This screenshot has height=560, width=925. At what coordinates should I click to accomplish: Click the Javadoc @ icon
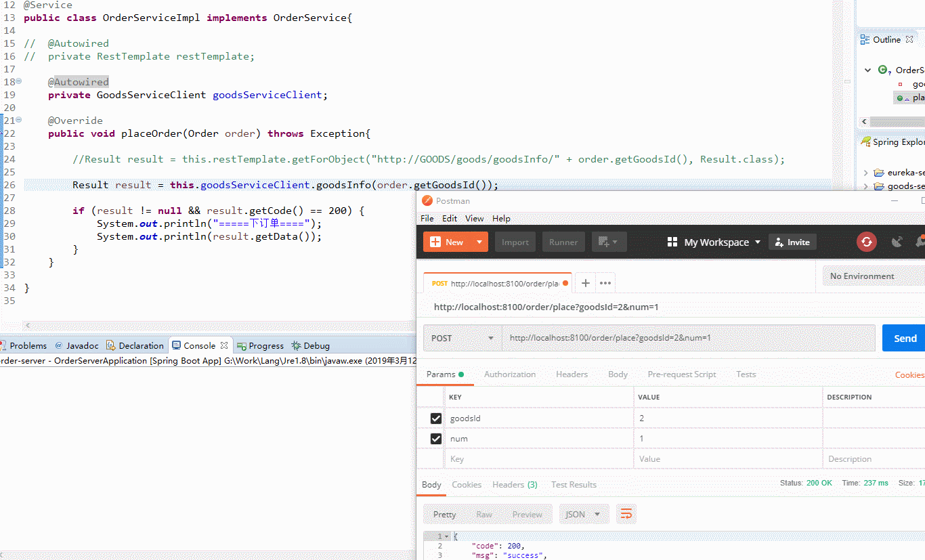pos(59,345)
